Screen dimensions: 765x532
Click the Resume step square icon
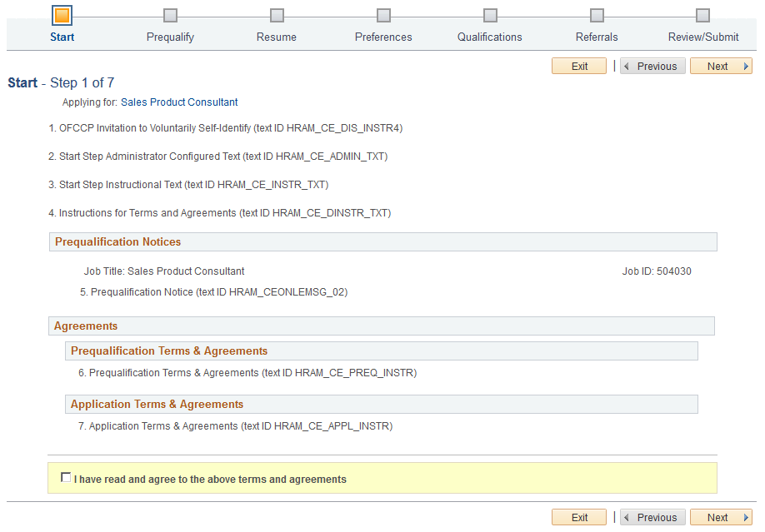point(277,16)
